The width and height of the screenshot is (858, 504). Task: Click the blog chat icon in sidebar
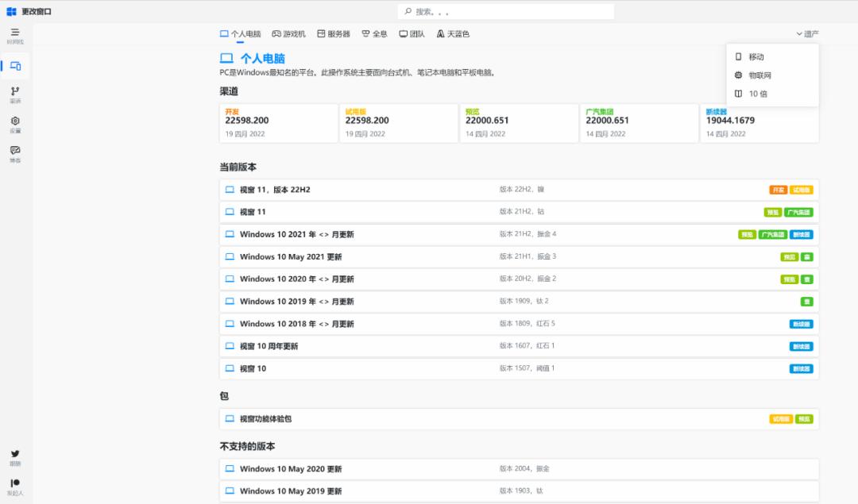pos(15,152)
